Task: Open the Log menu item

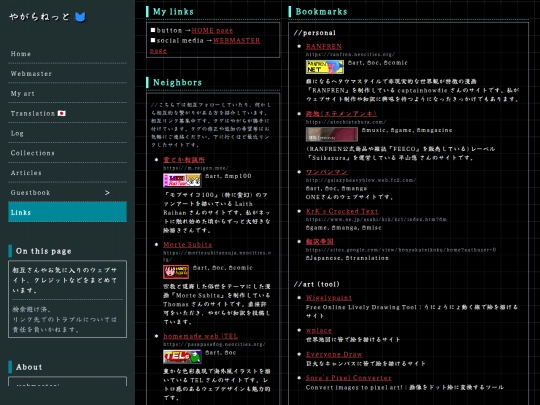Action: tap(68, 133)
